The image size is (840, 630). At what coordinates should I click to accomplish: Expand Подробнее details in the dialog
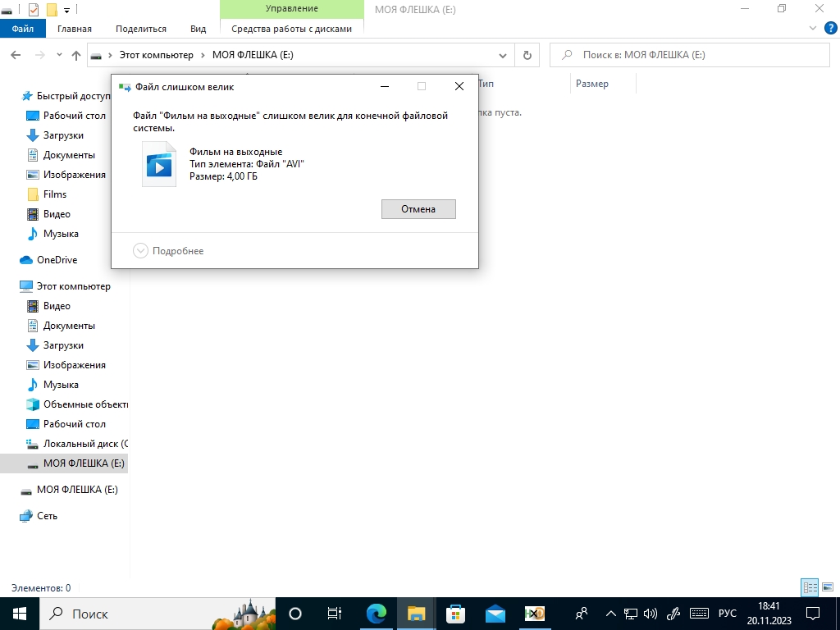168,251
